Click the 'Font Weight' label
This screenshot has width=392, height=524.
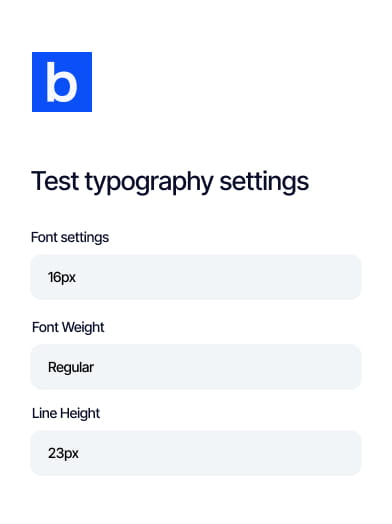pyautogui.click(x=68, y=328)
